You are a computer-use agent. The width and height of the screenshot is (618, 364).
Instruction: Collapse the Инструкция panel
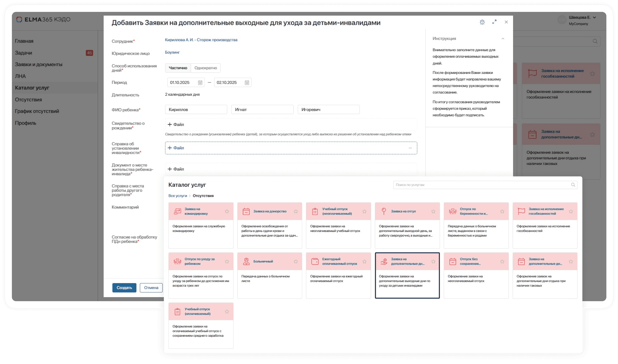pyautogui.click(x=503, y=39)
